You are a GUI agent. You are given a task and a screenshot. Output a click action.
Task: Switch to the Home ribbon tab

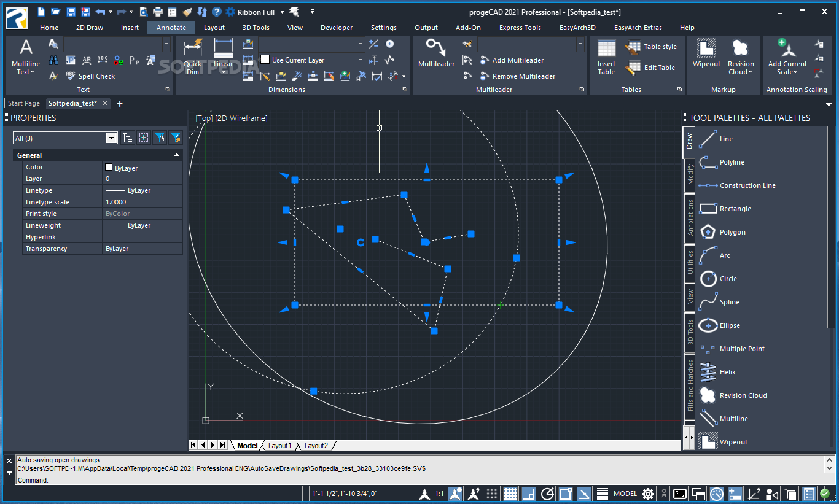[49, 28]
